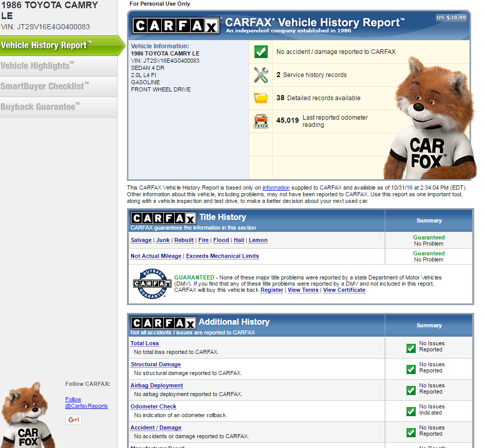The width and height of the screenshot is (485, 448).
Task: Click the wrench service history icon
Action: pos(261,75)
